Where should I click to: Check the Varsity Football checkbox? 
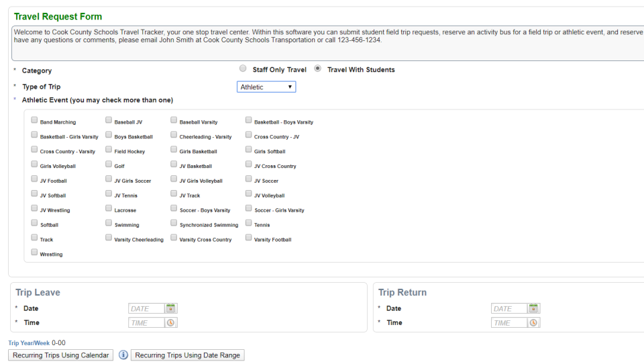[x=248, y=237]
